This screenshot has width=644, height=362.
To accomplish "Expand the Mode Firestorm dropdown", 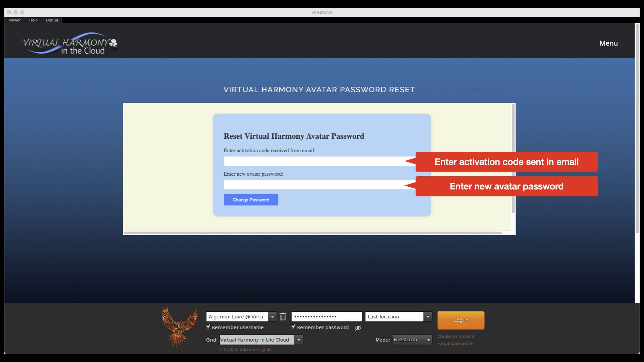I will 428,340.
